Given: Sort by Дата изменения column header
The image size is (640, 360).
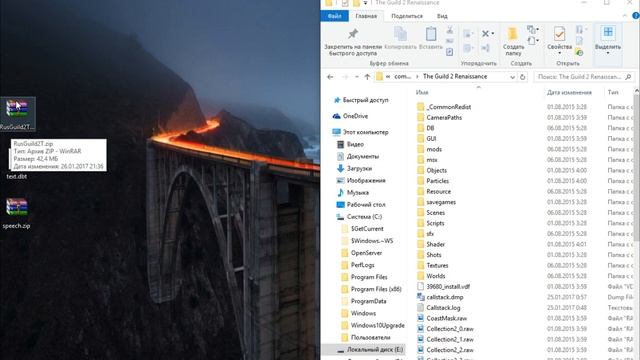Looking at the screenshot, I should pos(569,93).
